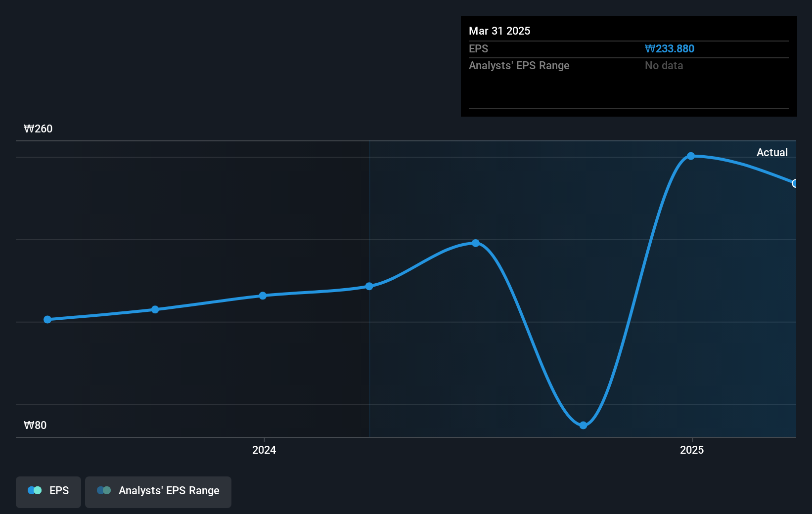Select the first EPS data point on the left
The width and height of the screenshot is (812, 514).
[47, 320]
